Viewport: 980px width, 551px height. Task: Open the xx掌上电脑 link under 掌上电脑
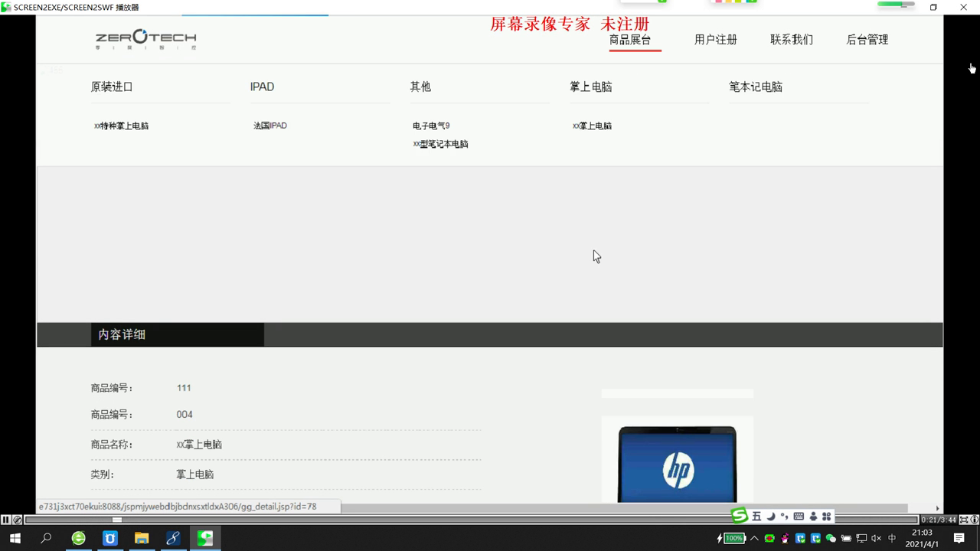point(592,126)
